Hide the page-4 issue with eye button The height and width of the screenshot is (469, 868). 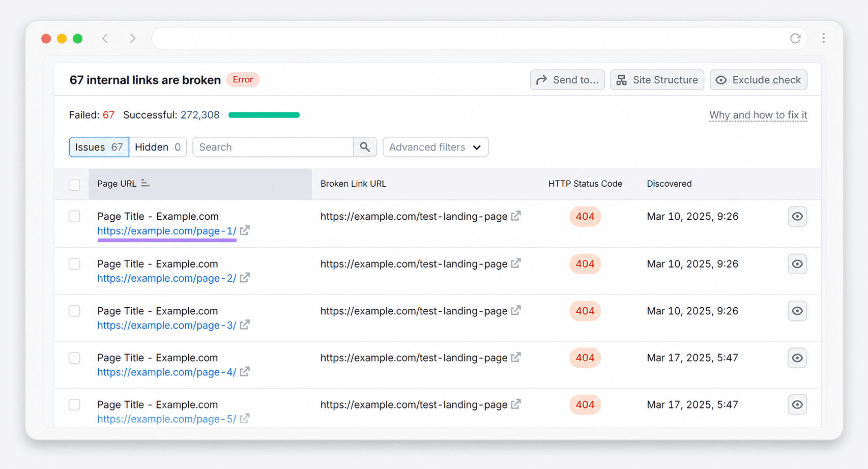797,358
